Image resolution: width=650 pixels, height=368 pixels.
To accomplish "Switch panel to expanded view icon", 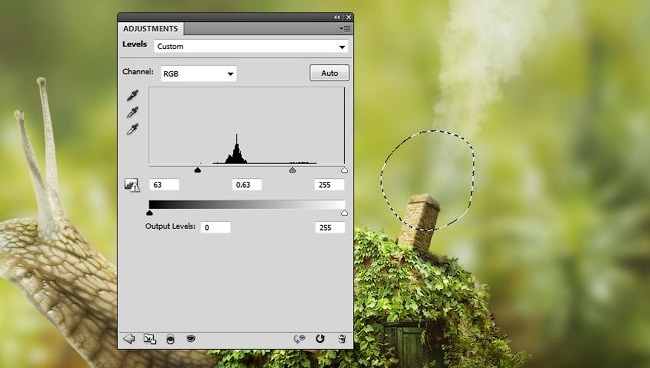I will click(x=150, y=339).
